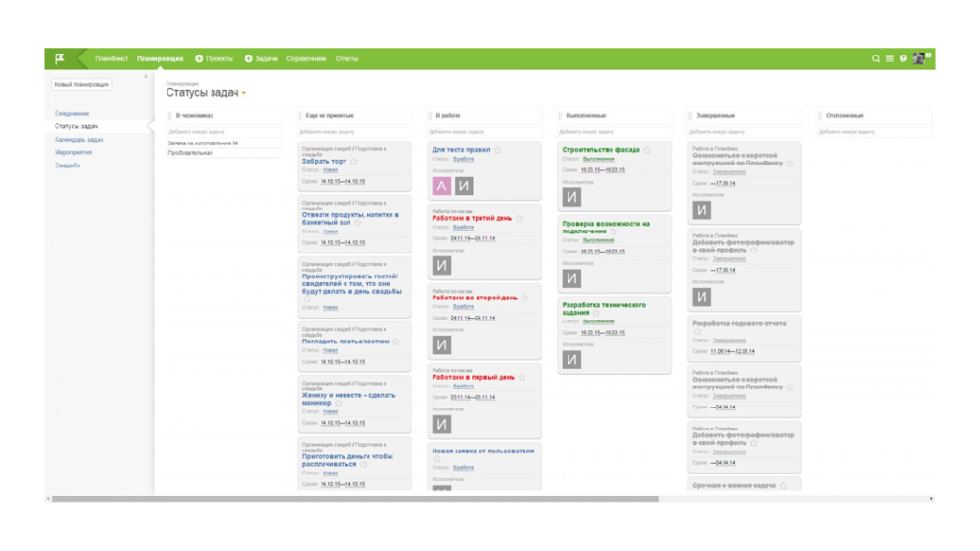Screen dimensions: 980x551
Task: Star the 'Работаем в третий день' task
Action: click(520, 218)
